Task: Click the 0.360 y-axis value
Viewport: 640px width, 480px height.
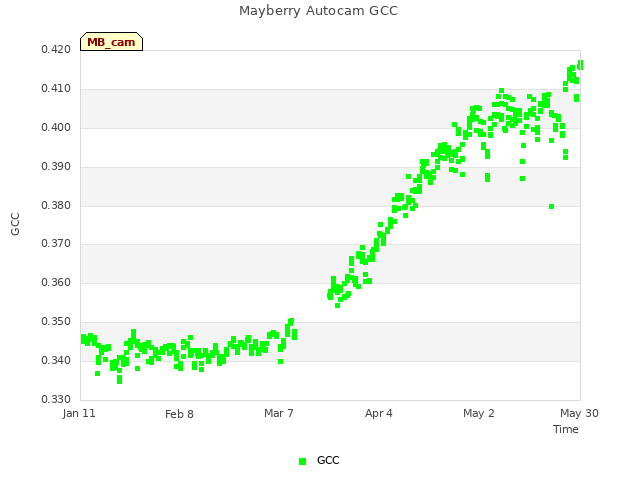Action: 56,282
